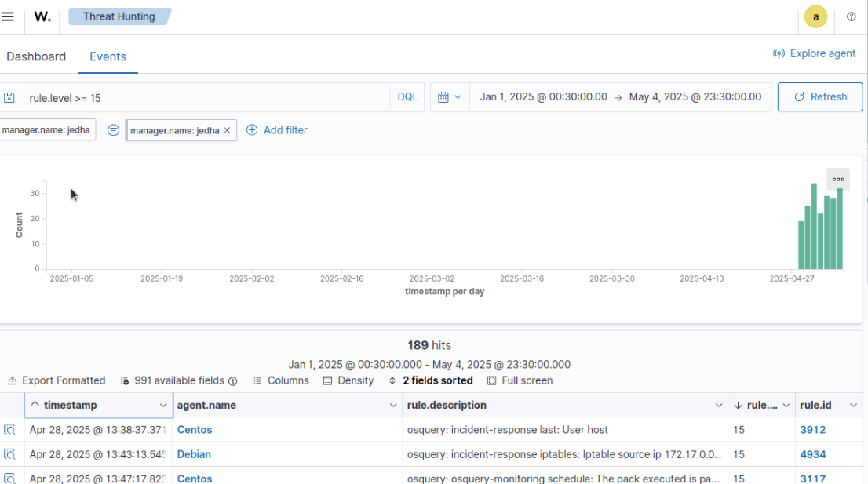The image size is (868, 484).
Task: Click the available fields info icon
Action: [233, 381]
